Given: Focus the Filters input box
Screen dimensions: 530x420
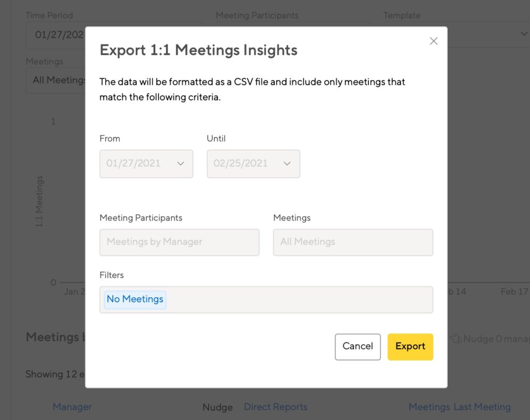Looking at the screenshot, I should pyautogui.click(x=267, y=300).
